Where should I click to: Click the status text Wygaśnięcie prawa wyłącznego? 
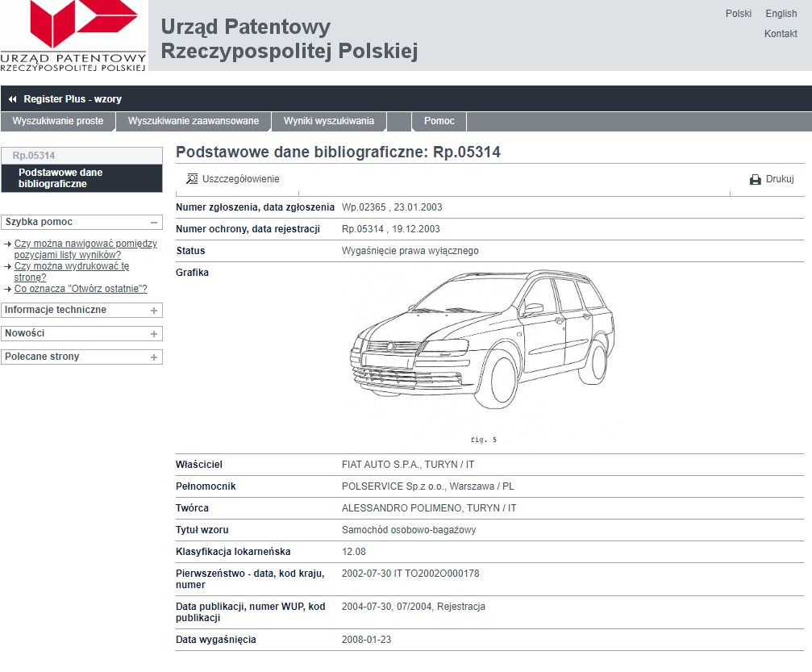tap(410, 251)
